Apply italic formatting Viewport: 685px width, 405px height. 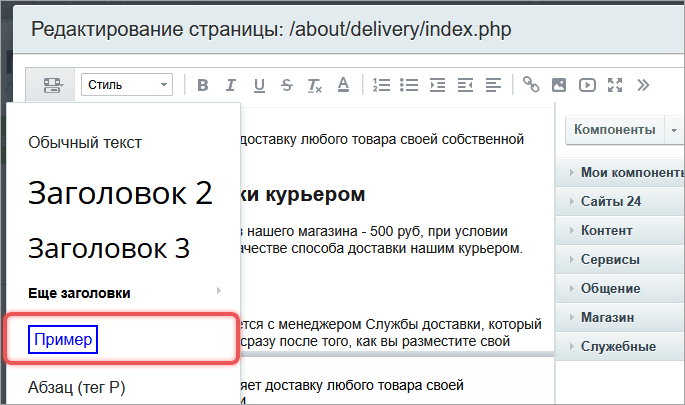[231, 85]
